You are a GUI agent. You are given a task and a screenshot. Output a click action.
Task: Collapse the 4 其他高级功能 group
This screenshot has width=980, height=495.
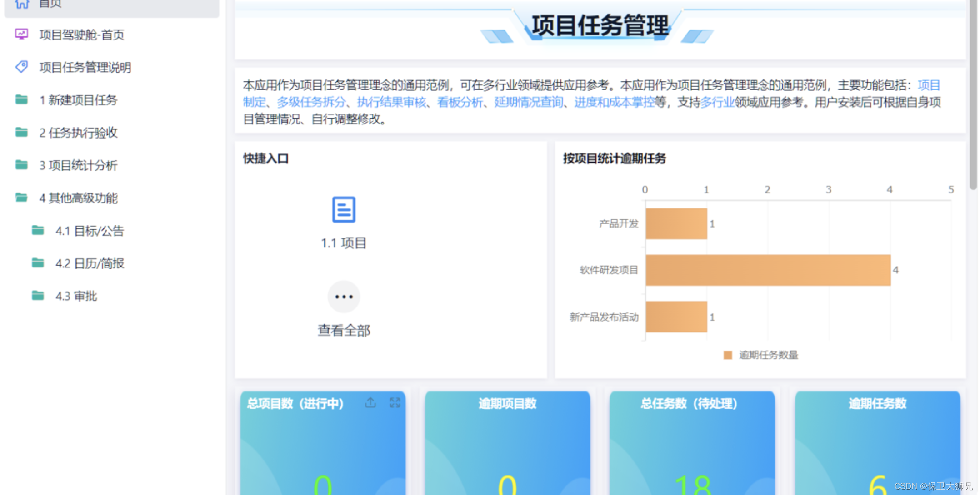(x=78, y=198)
